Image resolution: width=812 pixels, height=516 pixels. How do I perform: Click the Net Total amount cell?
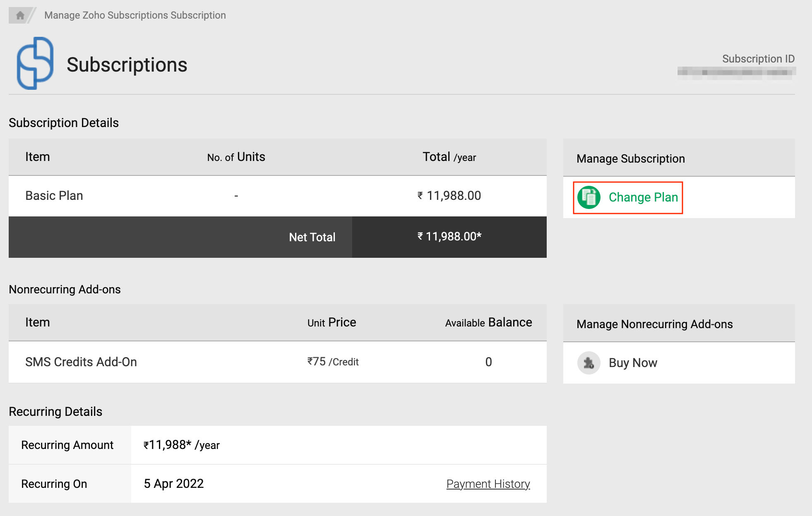point(449,237)
